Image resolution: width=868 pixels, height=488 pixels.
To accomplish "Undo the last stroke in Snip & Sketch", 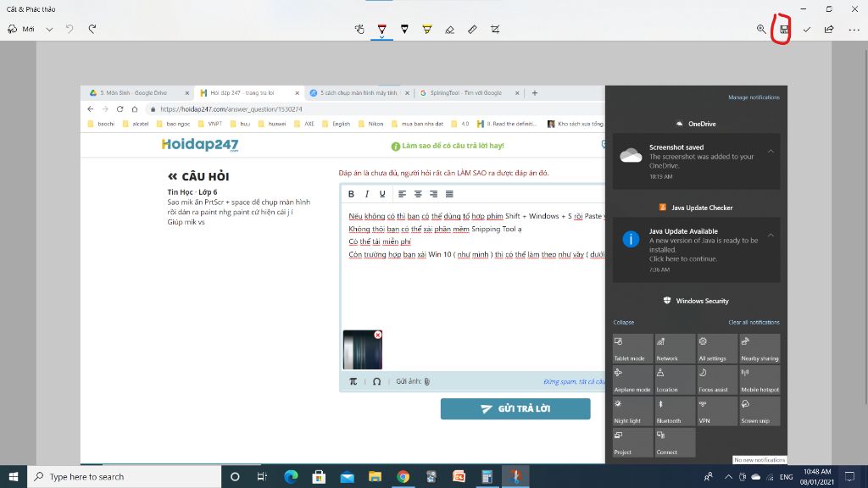I will point(70,29).
